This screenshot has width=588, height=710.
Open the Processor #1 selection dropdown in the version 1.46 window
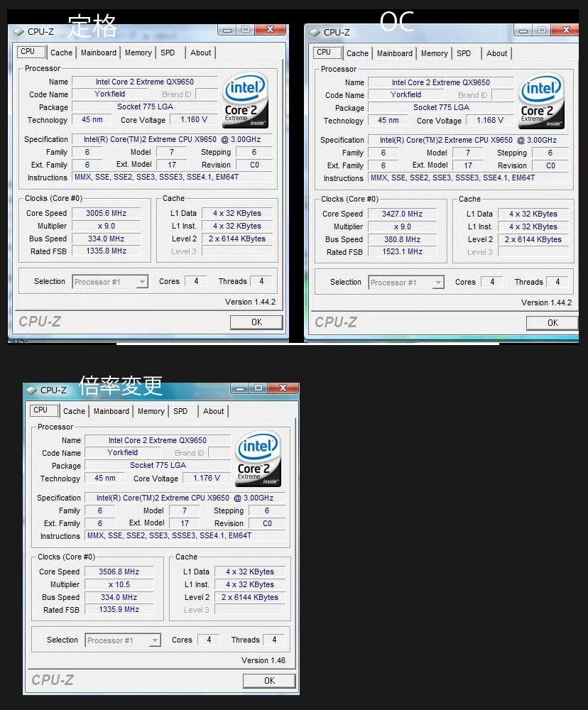[124, 640]
